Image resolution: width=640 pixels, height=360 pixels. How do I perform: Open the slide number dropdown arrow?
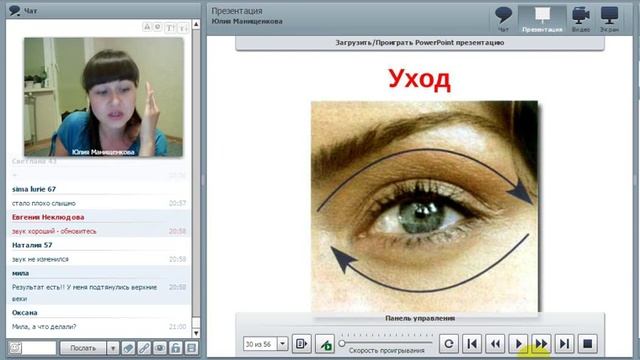[282, 344]
